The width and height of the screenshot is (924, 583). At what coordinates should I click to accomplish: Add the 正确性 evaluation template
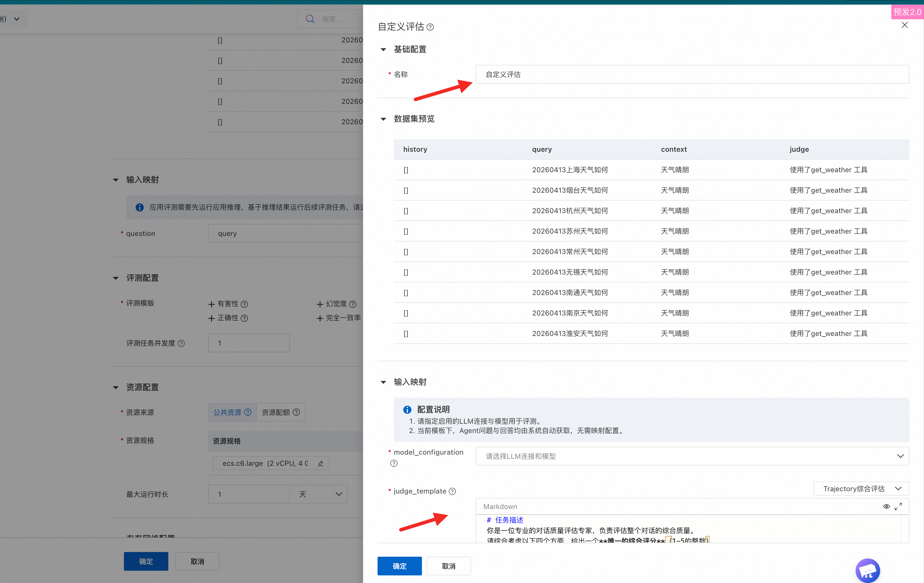tap(224, 318)
